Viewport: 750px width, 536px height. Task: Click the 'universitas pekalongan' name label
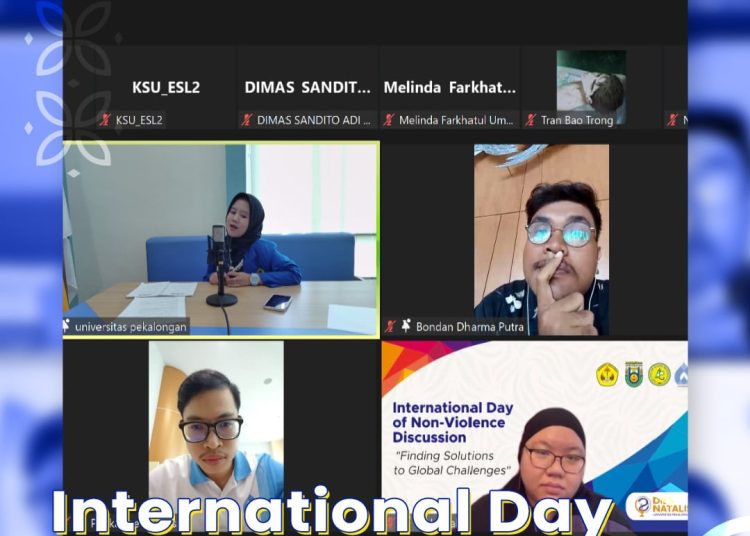pyautogui.click(x=131, y=327)
